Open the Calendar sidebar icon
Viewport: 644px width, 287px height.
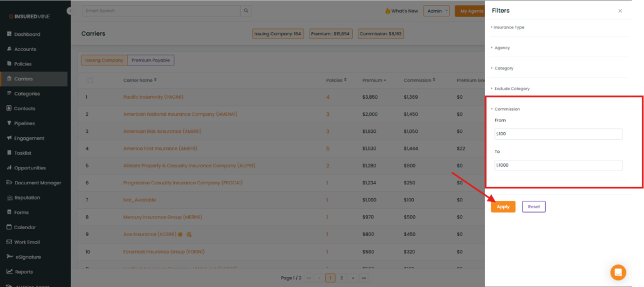point(9,227)
